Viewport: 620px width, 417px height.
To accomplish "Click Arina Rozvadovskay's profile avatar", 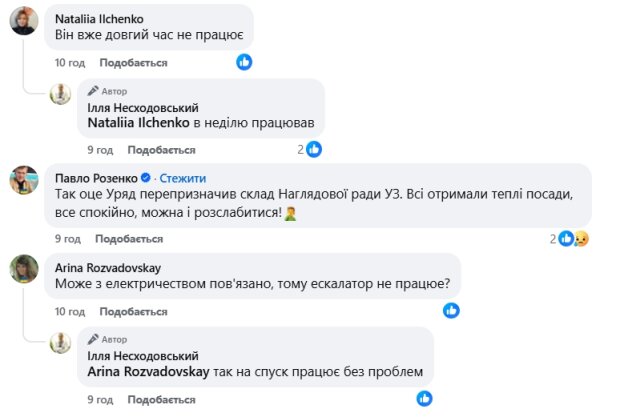I will (x=24, y=268).
